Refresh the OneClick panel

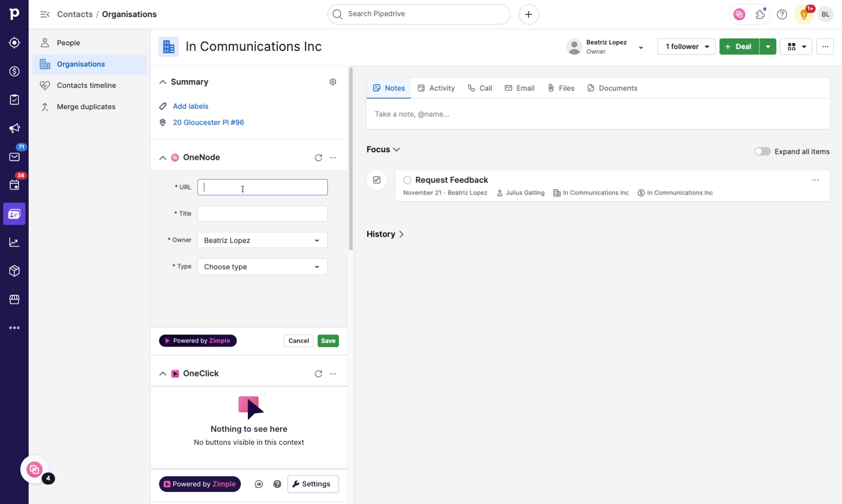tap(318, 373)
